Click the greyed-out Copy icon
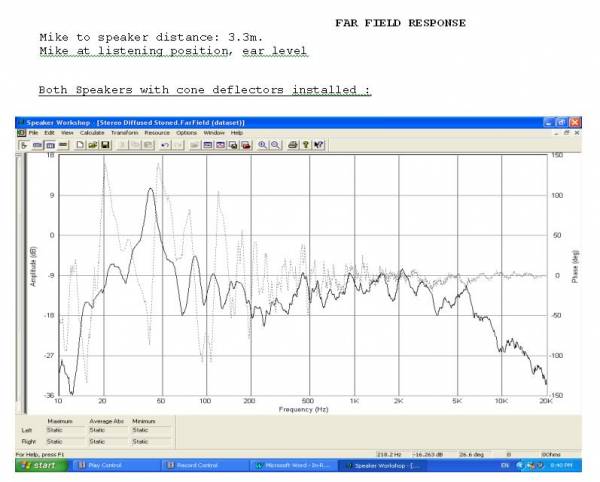 coord(135,145)
